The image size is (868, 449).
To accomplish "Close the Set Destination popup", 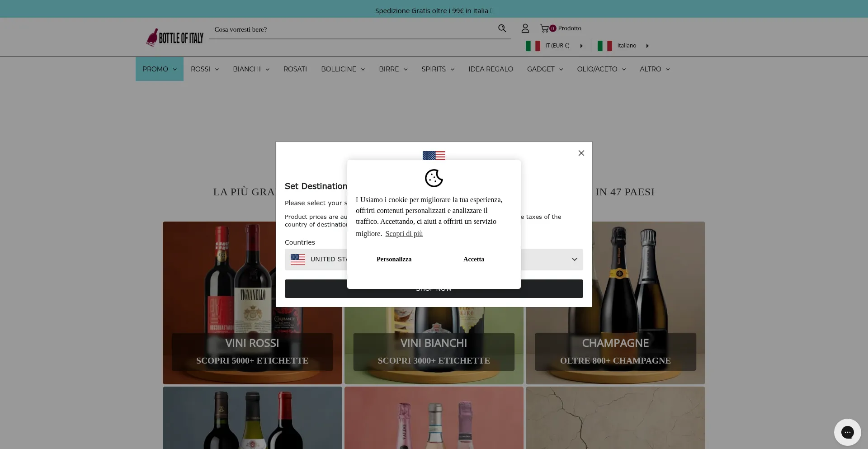I will pos(581,153).
